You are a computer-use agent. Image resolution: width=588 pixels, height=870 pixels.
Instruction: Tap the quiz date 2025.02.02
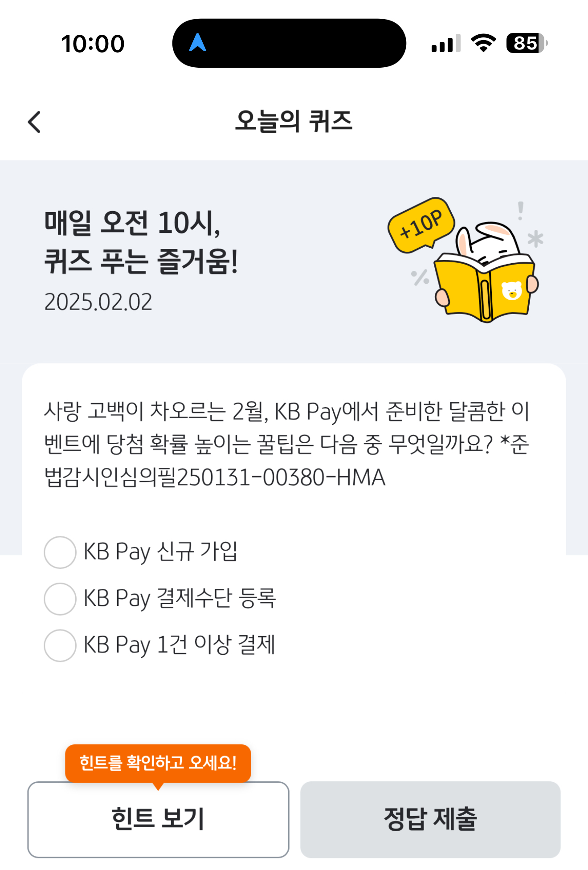[x=98, y=302]
